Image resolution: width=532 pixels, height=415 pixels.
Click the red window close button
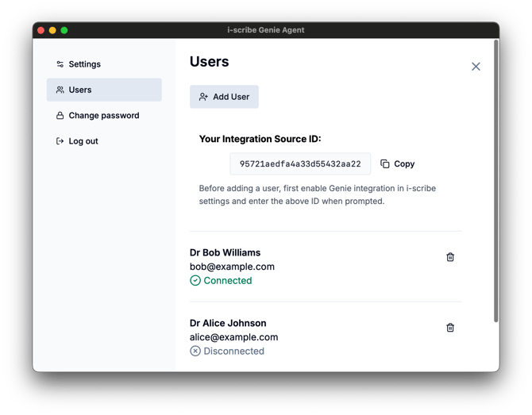[x=41, y=30]
